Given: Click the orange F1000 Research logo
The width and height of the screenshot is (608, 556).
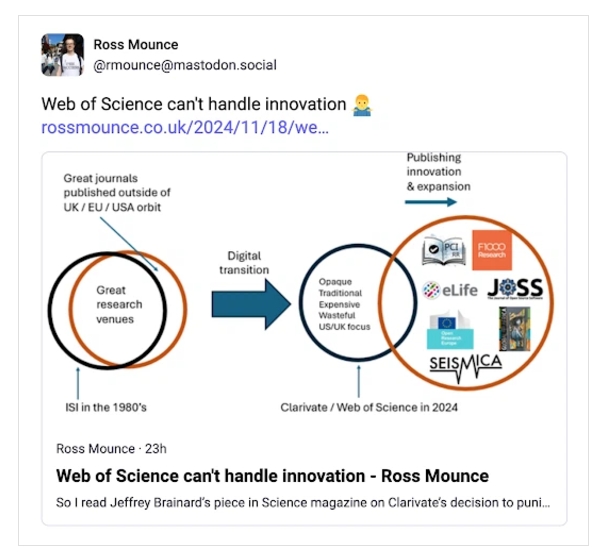Looking at the screenshot, I should 492,250.
